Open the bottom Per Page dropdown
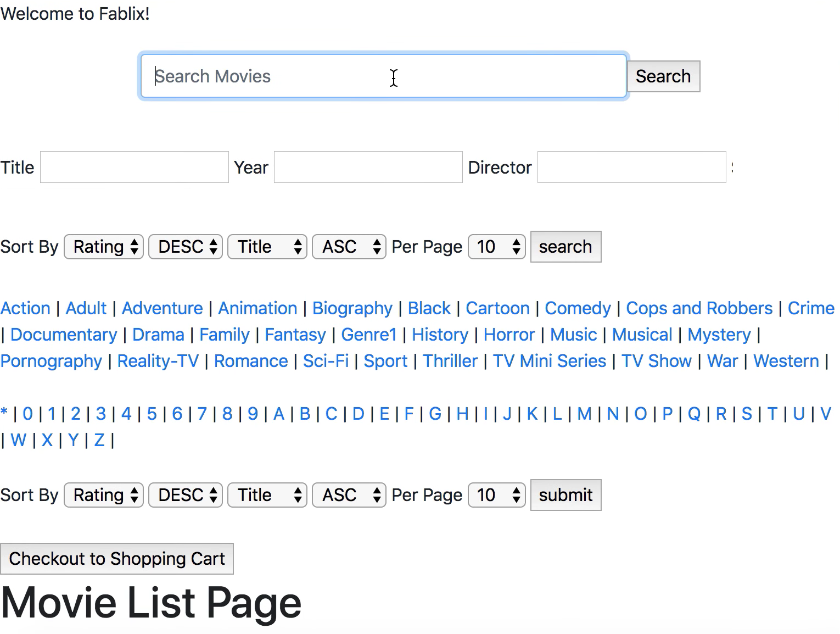This screenshot has height=634, width=840. pos(497,495)
